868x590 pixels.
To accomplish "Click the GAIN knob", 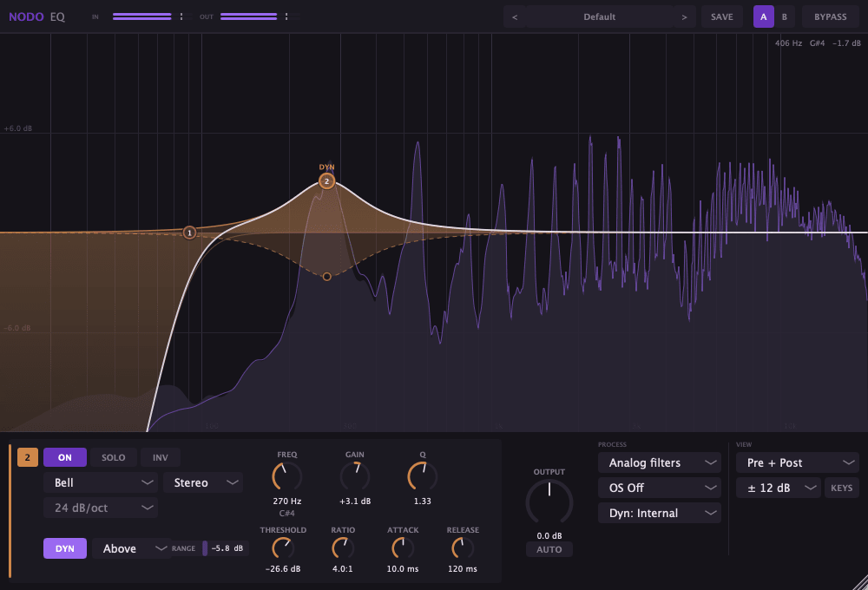I will (355, 476).
